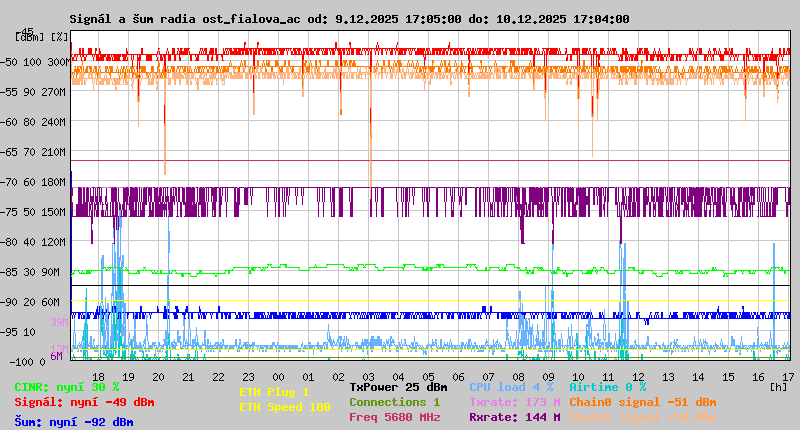This screenshot has height=430, width=800.
Task: Click the Airtime 0 % legend entry
Action: (x=607, y=387)
